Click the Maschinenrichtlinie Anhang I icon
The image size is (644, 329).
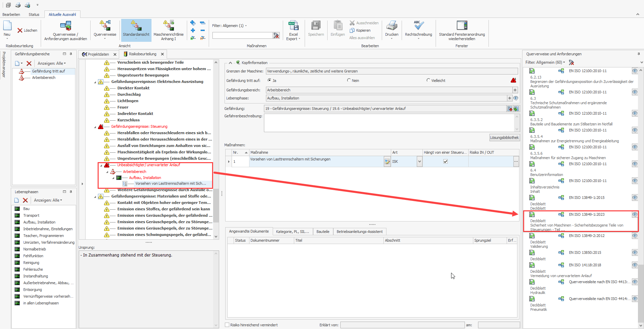[168, 26]
